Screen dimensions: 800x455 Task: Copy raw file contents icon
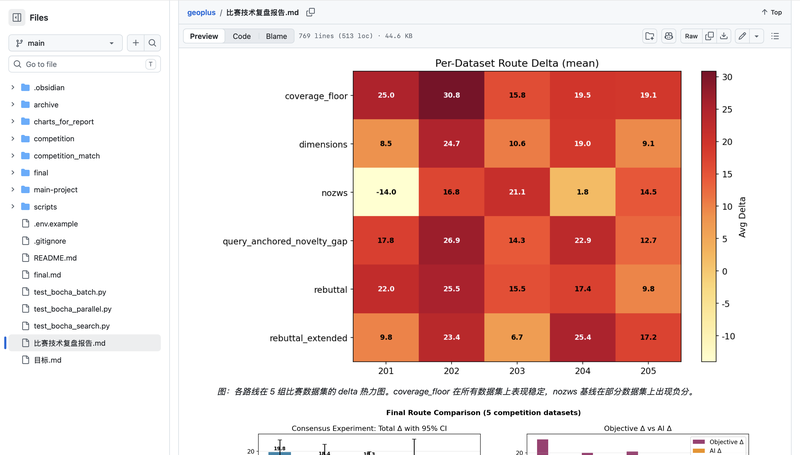click(709, 36)
